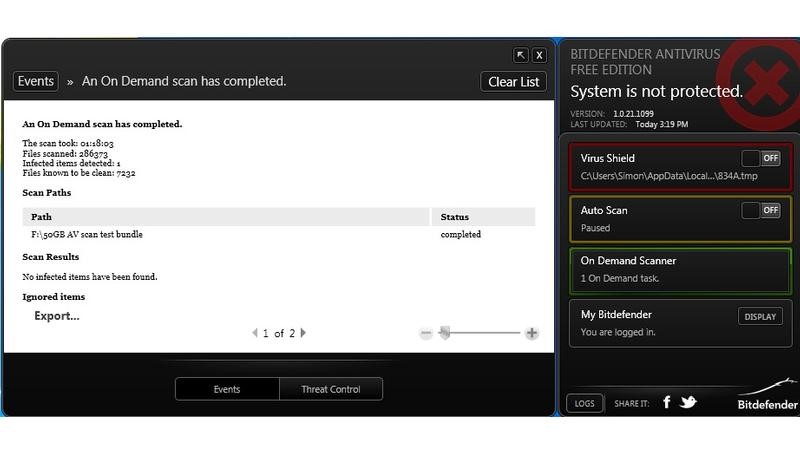This screenshot has height=450, width=800.
Task: Export the scan report
Action: pos(57,316)
